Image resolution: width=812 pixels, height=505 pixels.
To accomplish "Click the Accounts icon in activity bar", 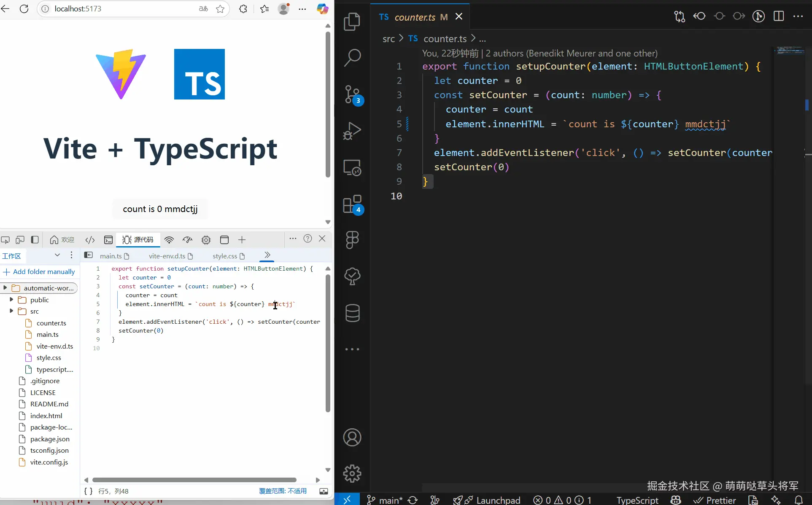I will click(x=352, y=438).
